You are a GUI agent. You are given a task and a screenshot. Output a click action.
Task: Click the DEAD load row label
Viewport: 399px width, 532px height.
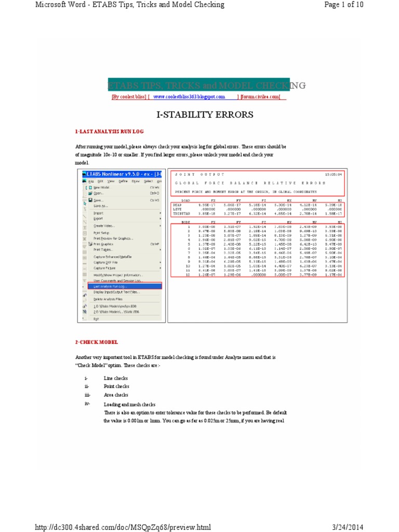click(x=177, y=205)
